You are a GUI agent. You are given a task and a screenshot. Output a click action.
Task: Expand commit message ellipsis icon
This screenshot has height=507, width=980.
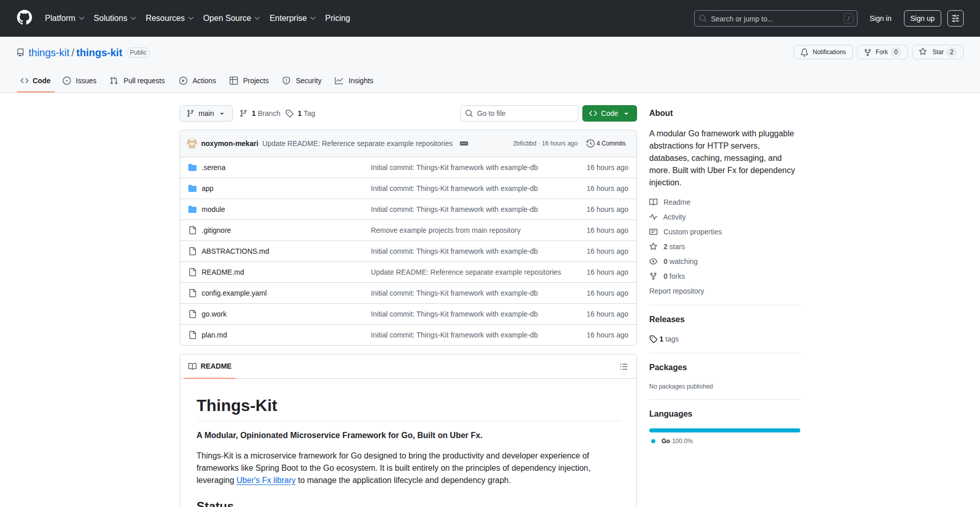pos(463,143)
